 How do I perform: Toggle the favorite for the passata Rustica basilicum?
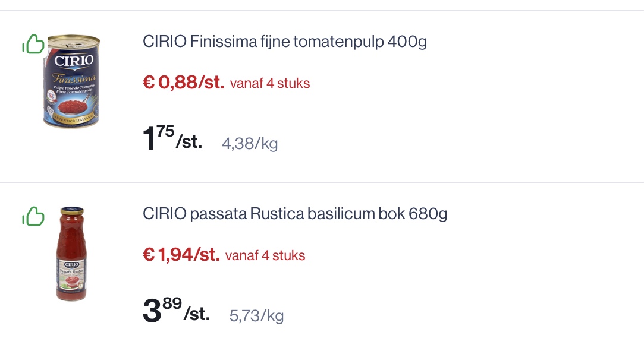point(33,216)
